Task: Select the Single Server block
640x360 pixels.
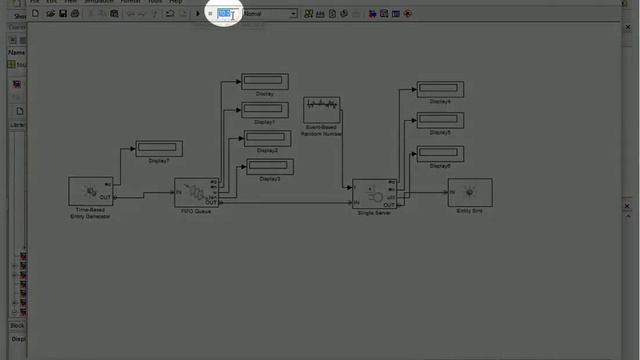Action: tap(374, 193)
